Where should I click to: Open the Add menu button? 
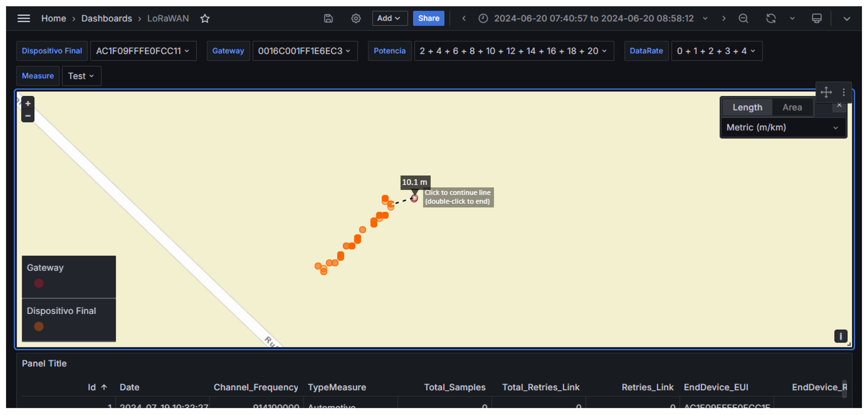(x=389, y=18)
